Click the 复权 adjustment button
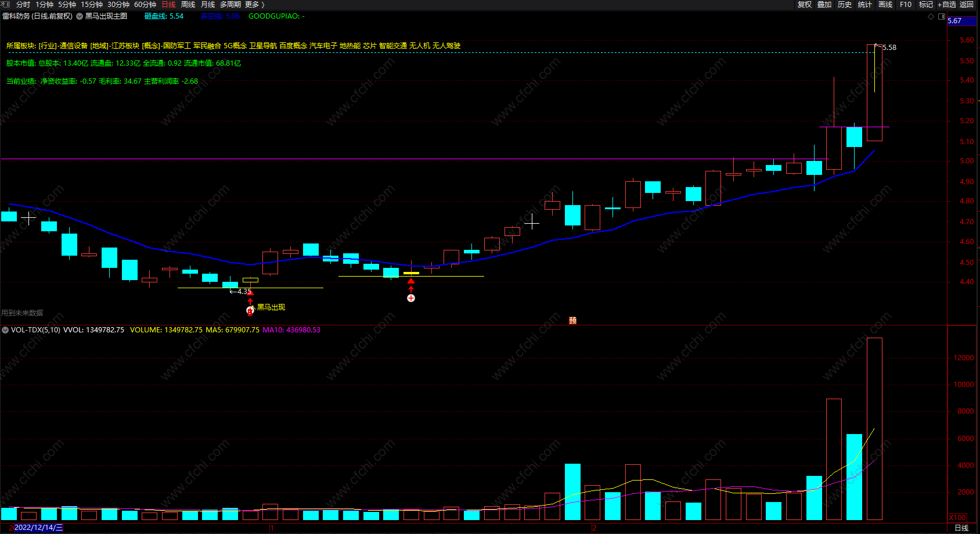Viewport: 980px width, 534px height. [x=805, y=5]
